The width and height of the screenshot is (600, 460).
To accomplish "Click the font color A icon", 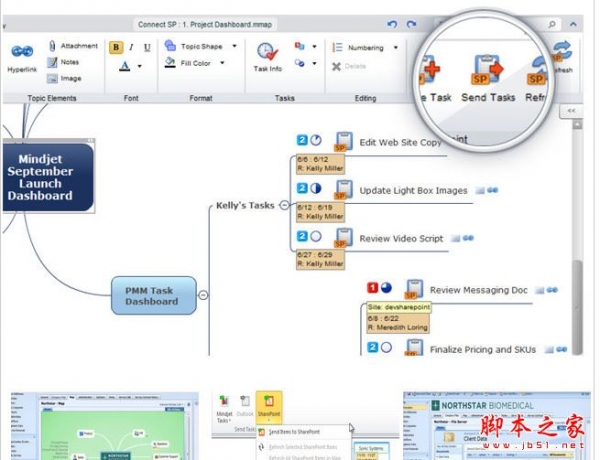I will click(124, 66).
